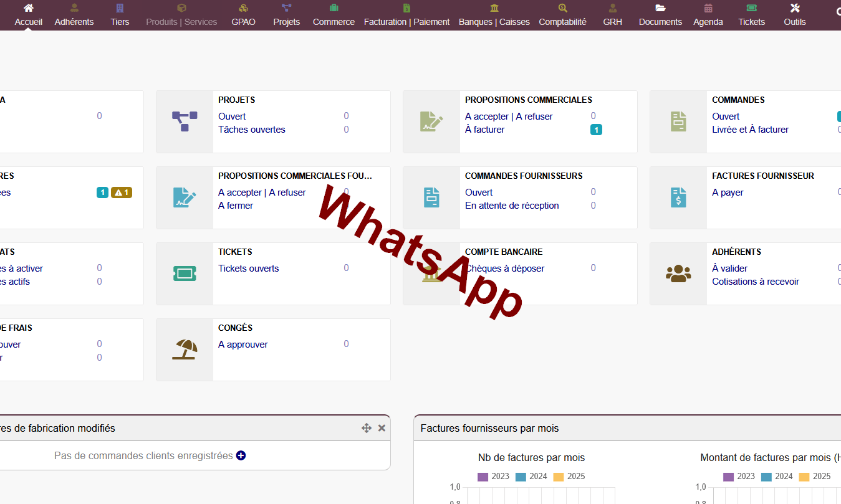The height and width of the screenshot is (504, 841).
Task: Click the 0 count beside Chèques à déposer
Action: click(593, 268)
